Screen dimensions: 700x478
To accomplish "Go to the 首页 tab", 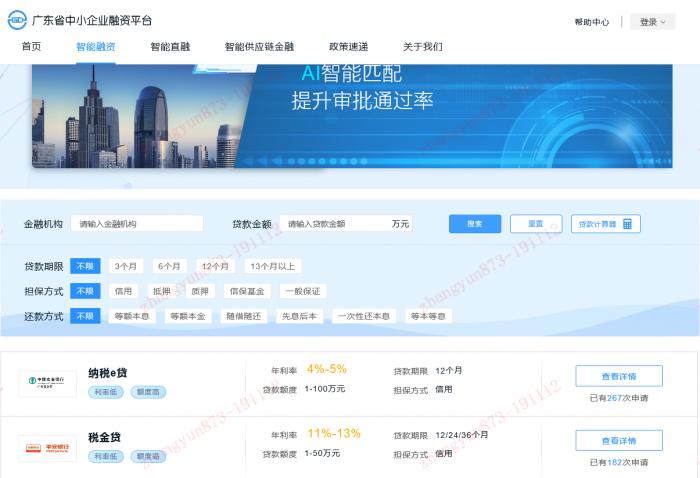I will (x=31, y=46).
